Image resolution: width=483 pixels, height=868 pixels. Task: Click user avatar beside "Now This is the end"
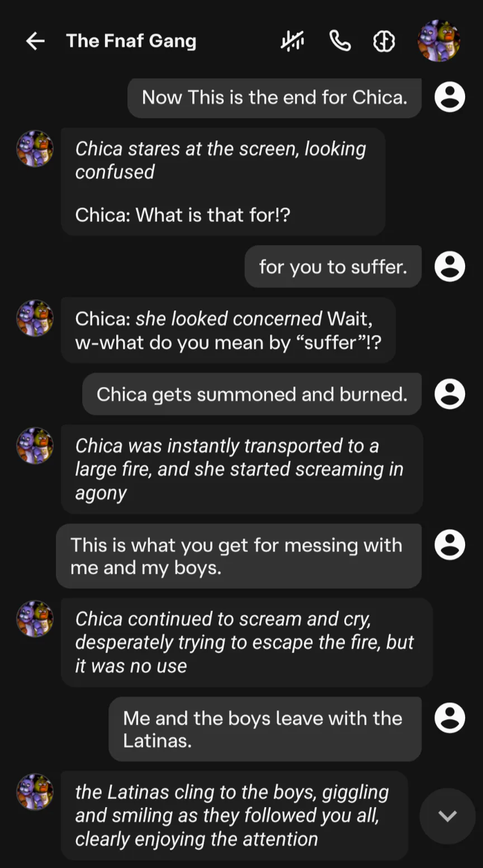(450, 97)
